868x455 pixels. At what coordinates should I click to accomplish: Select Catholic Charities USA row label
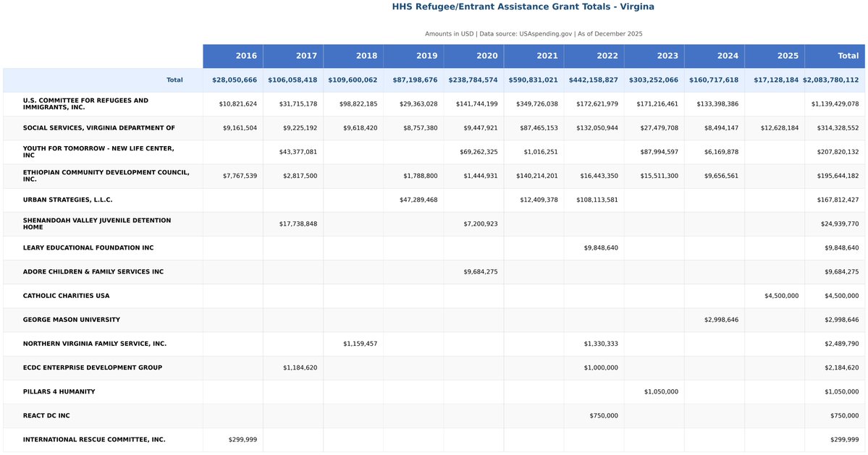pyautogui.click(x=66, y=296)
